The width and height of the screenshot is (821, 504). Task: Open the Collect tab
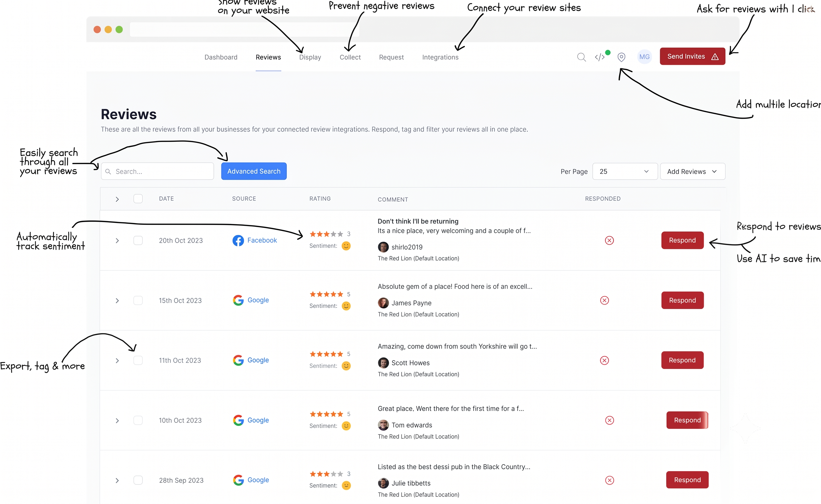(350, 57)
